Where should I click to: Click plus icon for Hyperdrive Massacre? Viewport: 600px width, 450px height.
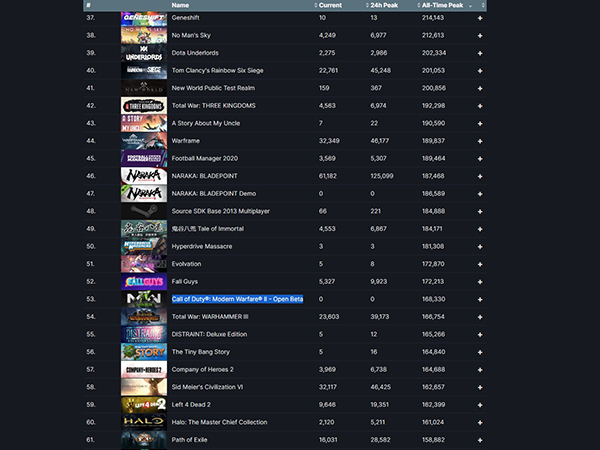click(x=480, y=247)
